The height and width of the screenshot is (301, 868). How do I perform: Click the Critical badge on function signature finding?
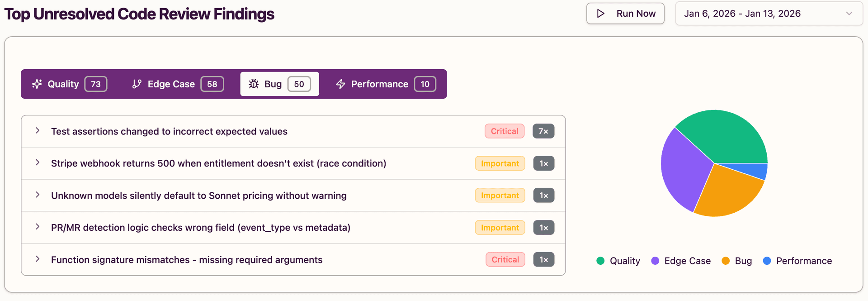coord(505,259)
